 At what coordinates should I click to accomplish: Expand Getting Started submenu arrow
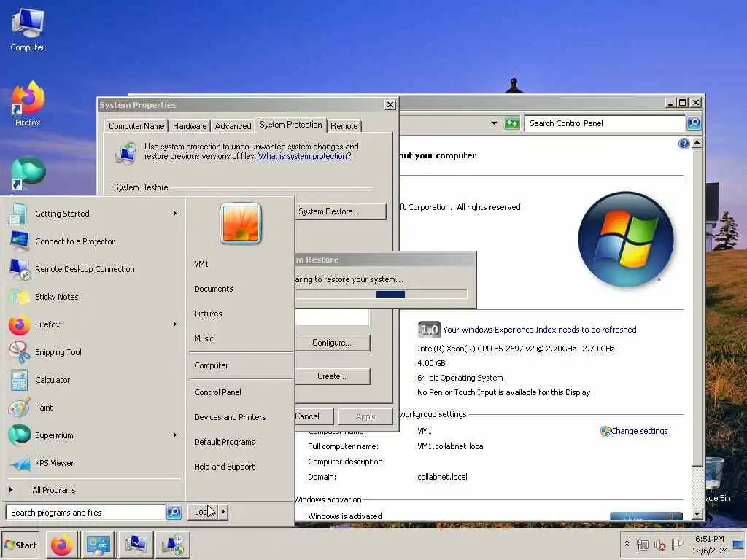[x=175, y=214]
